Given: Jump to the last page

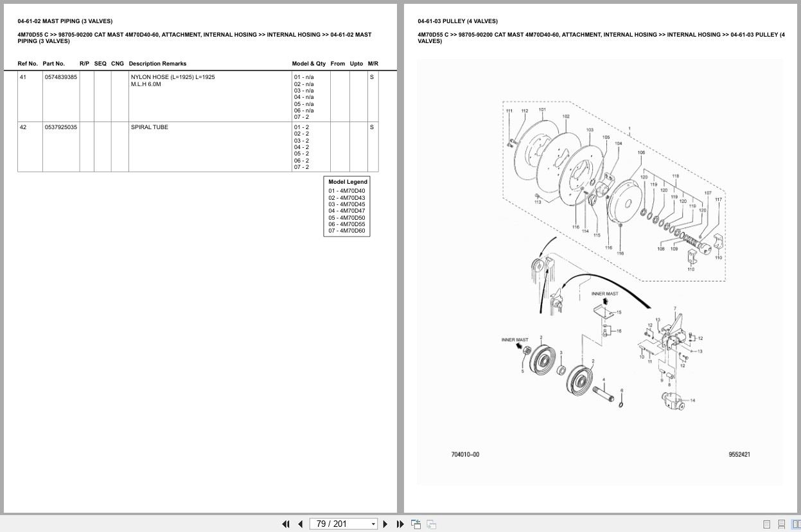Looking at the screenshot, I should pyautogui.click(x=400, y=524).
